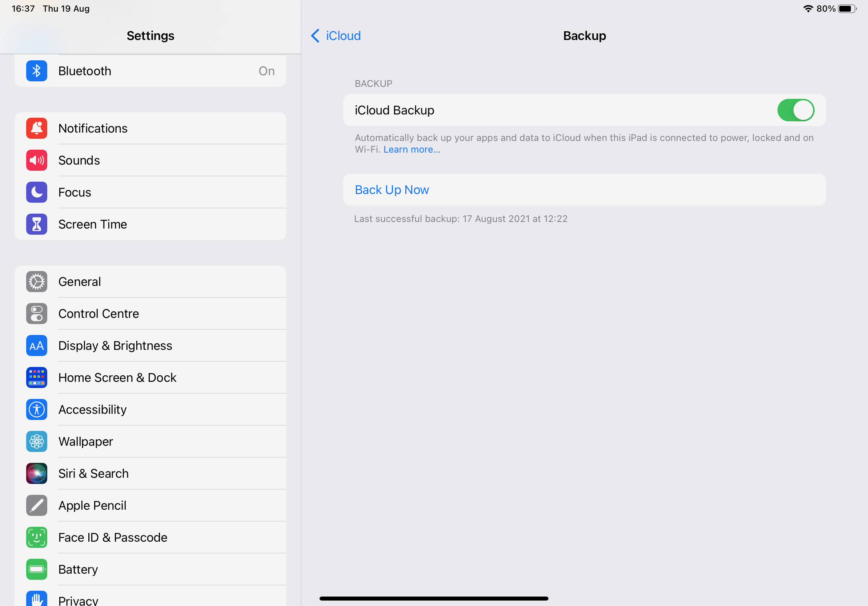
Task: Tap the Apple Pencil icon
Action: pyautogui.click(x=37, y=505)
